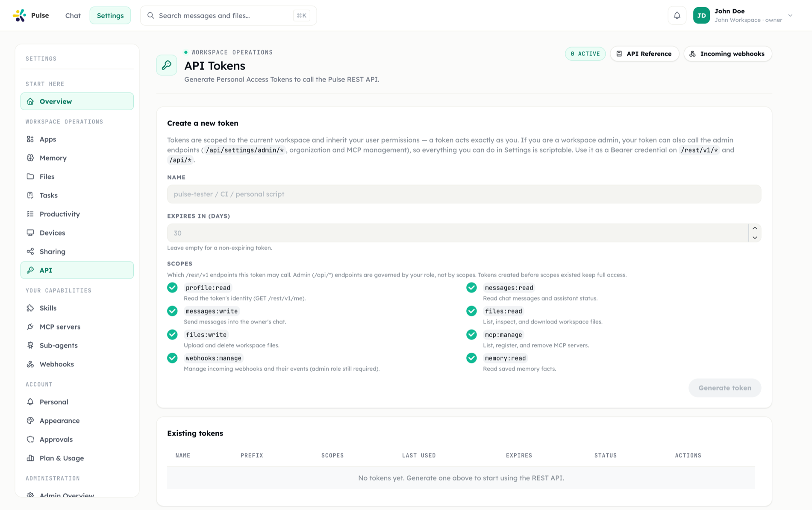Image resolution: width=812 pixels, height=510 pixels.
Task: Click the API key icon in sidebar
Action: pos(30,270)
